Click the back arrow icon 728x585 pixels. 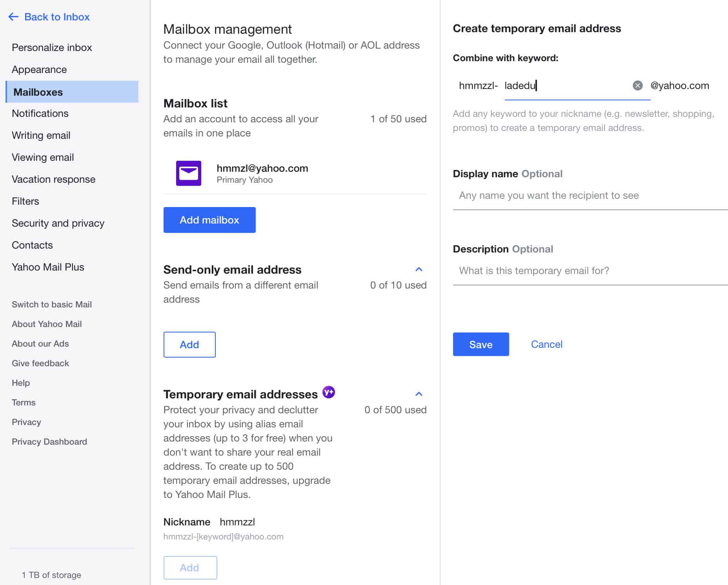coord(13,16)
